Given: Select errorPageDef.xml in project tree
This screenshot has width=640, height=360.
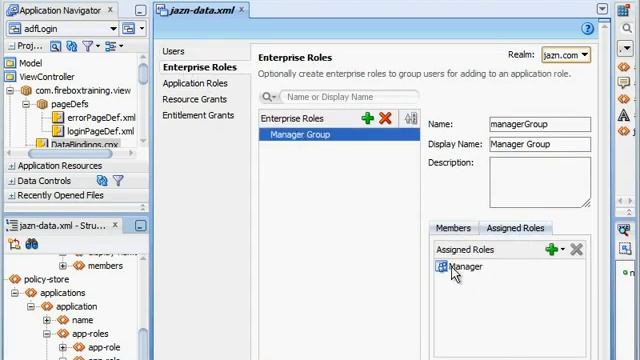Looking at the screenshot, I should tap(101, 118).
